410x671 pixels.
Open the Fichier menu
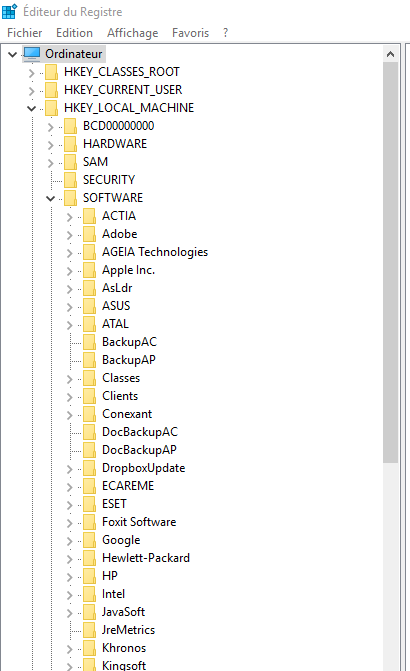click(x=24, y=33)
